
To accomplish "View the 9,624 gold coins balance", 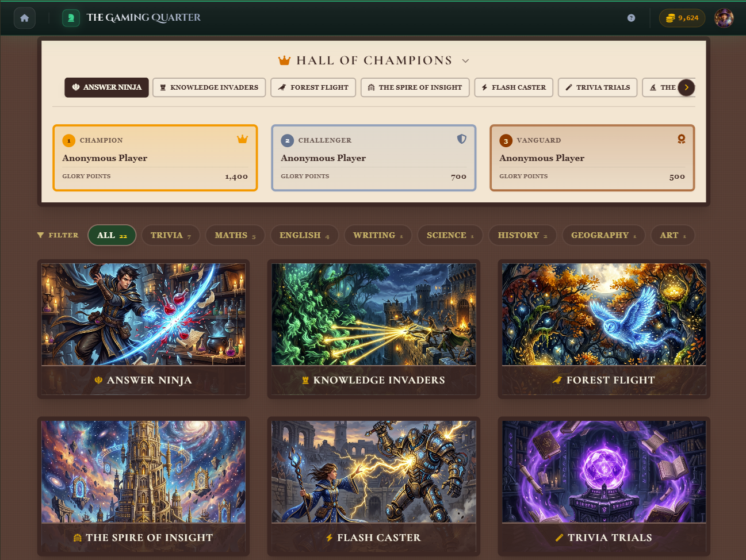I will (x=682, y=18).
